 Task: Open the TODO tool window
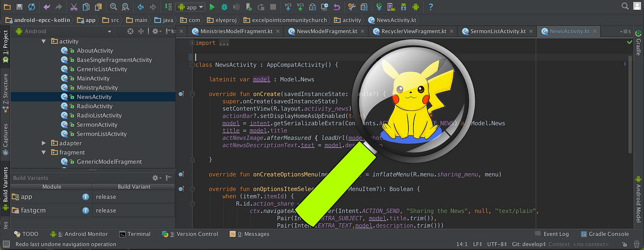click(x=26, y=234)
